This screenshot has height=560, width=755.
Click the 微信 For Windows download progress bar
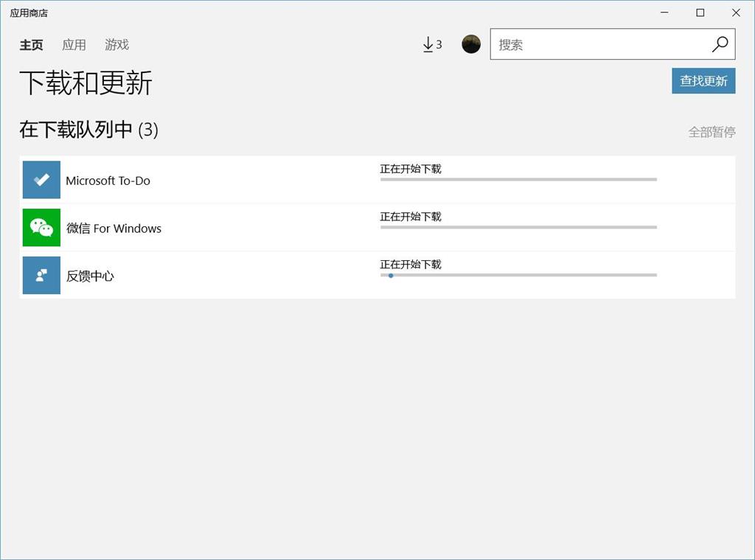coord(518,227)
